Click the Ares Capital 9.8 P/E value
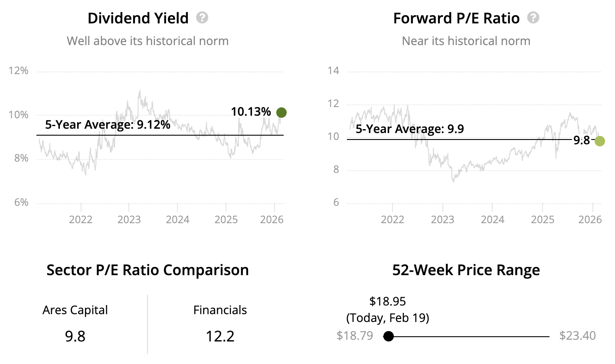This screenshot has width=615, height=364. 75,336
